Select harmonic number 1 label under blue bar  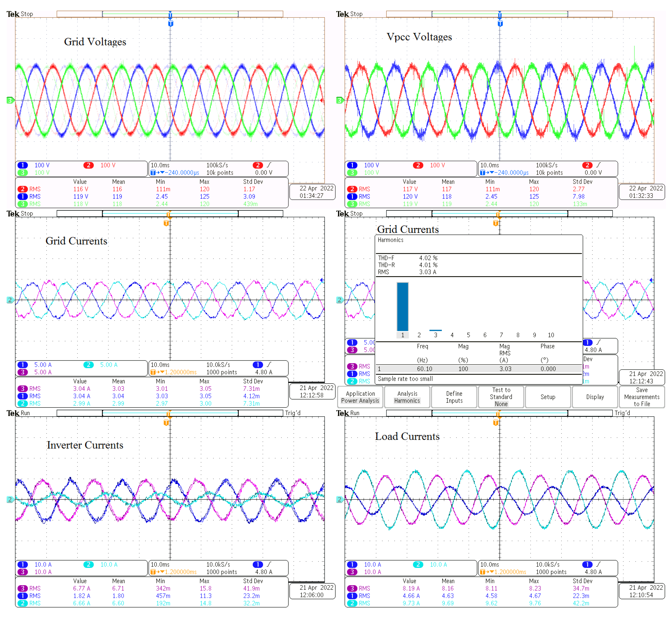(403, 335)
